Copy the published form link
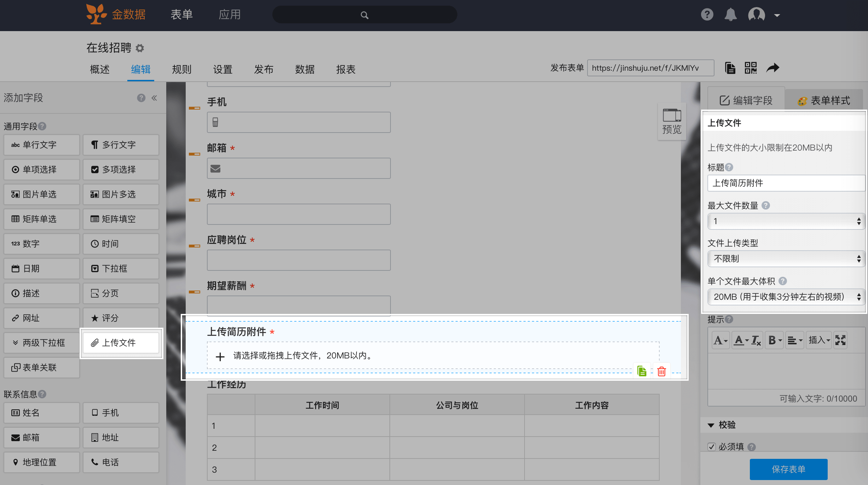 coord(730,68)
